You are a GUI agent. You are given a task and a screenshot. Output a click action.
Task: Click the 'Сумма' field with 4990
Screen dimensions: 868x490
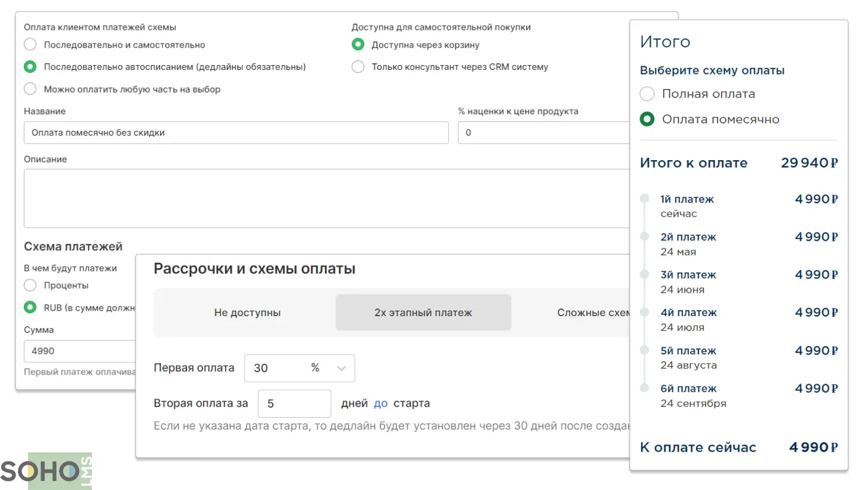coord(80,351)
